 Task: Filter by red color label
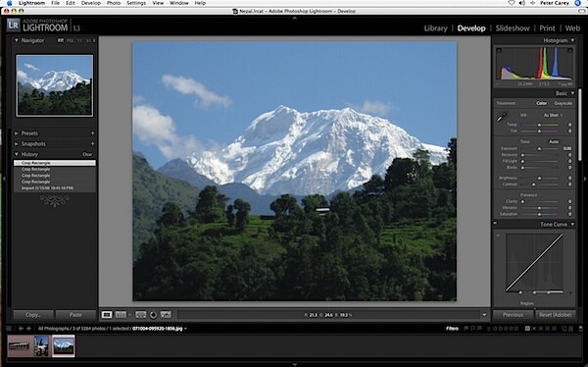pos(527,329)
